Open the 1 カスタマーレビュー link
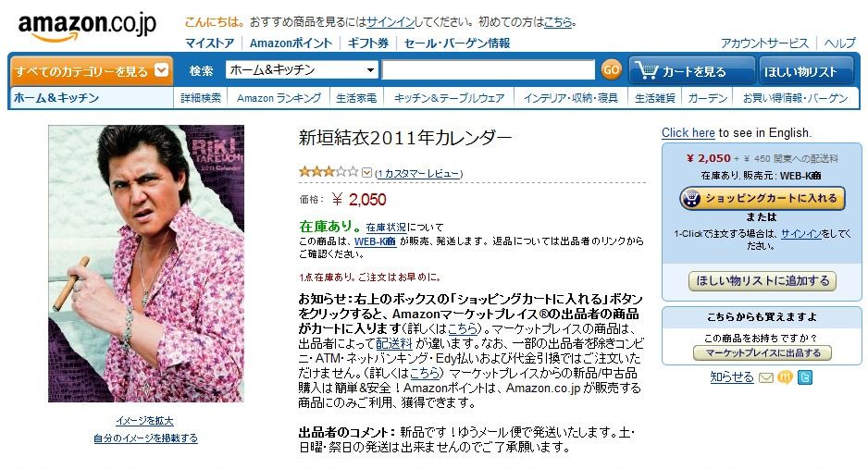The image size is (868, 469). pyautogui.click(x=418, y=174)
